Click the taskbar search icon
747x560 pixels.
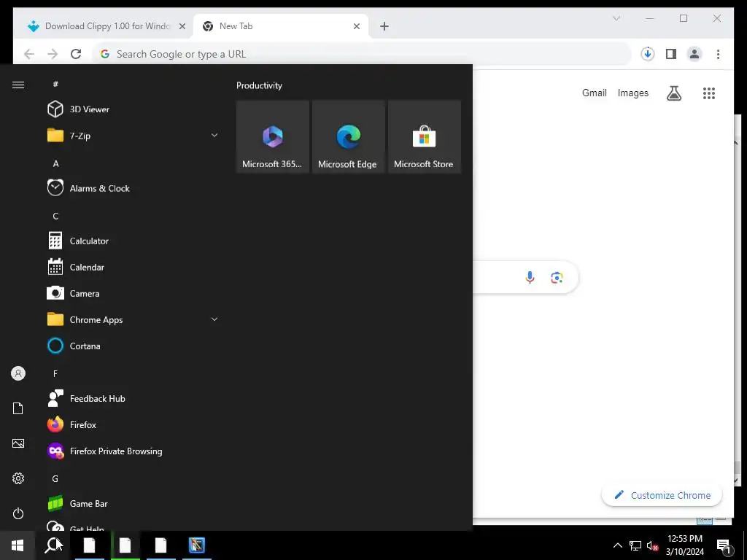[x=53, y=545]
